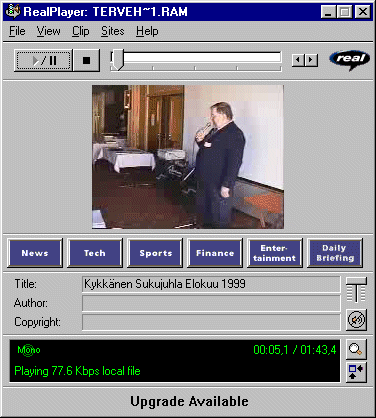Click the Title field text

tap(165, 284)
